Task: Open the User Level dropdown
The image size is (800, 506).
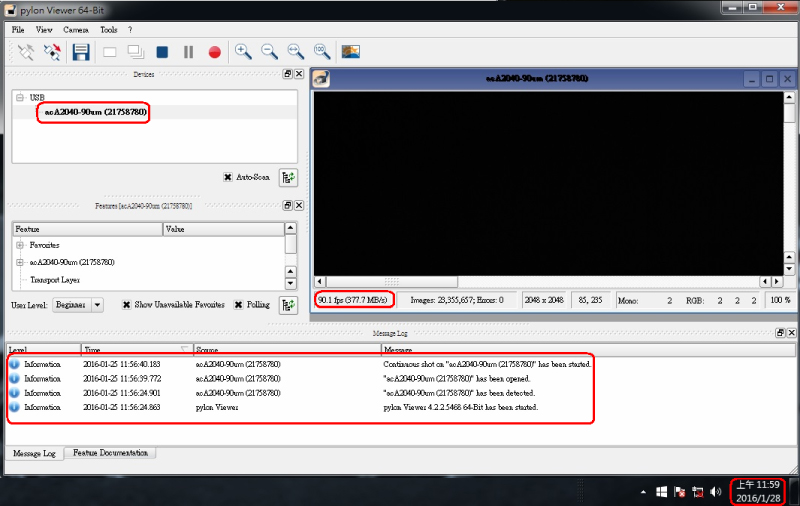Action: [78, 305]
